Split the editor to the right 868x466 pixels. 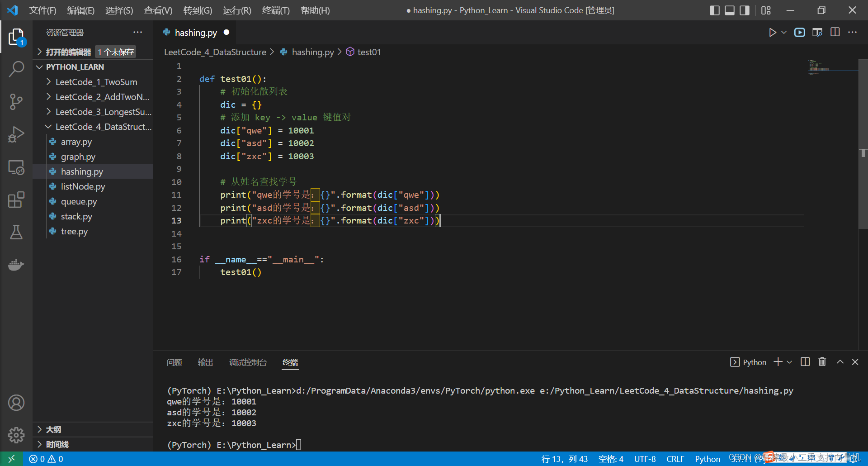coord(835,32)
